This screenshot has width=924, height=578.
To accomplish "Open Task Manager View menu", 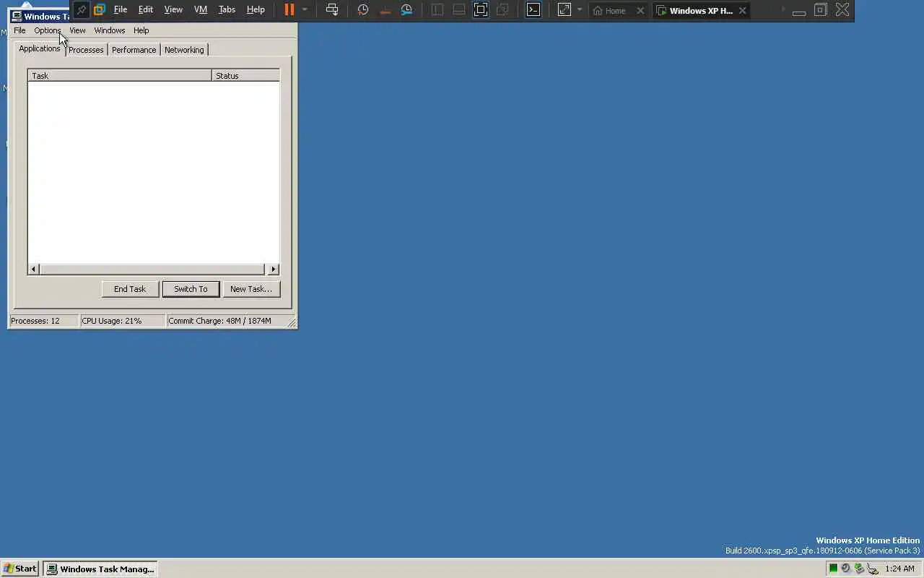I will [x=77, y=30].
